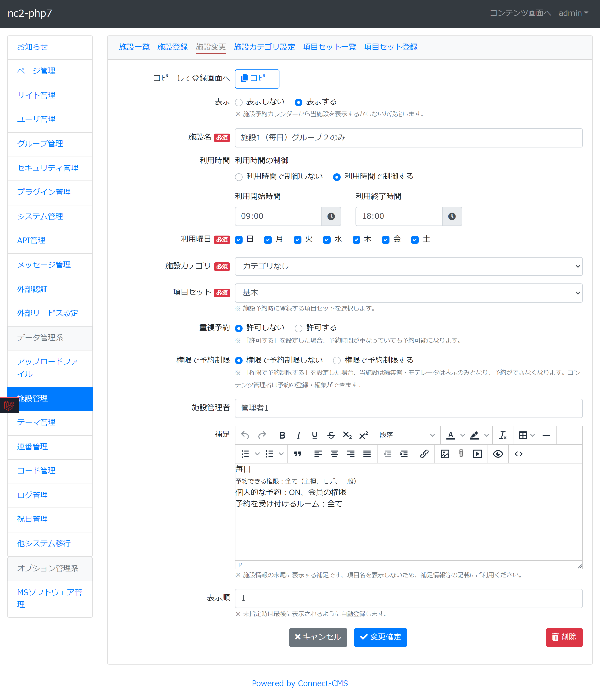Open the source code view icon

519,454
